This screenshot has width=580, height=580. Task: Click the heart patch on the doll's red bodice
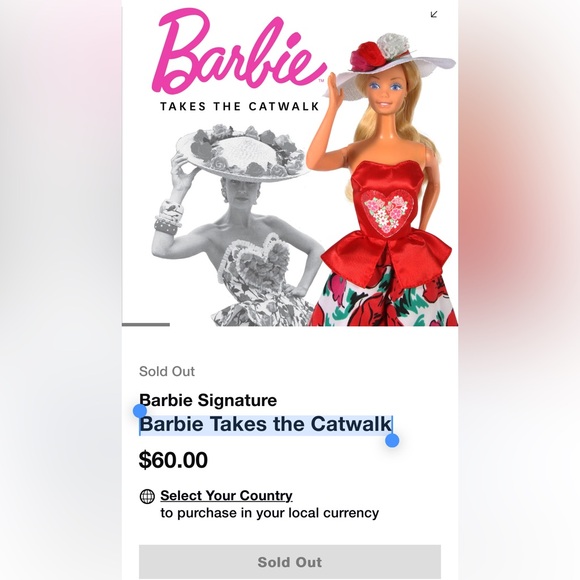pos(387,212)
